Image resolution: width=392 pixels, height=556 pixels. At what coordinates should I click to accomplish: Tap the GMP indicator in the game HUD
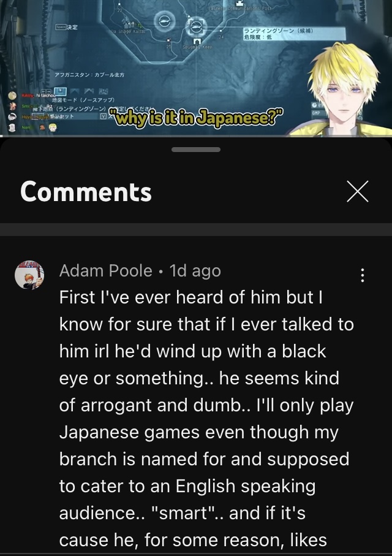coord(316,113)
